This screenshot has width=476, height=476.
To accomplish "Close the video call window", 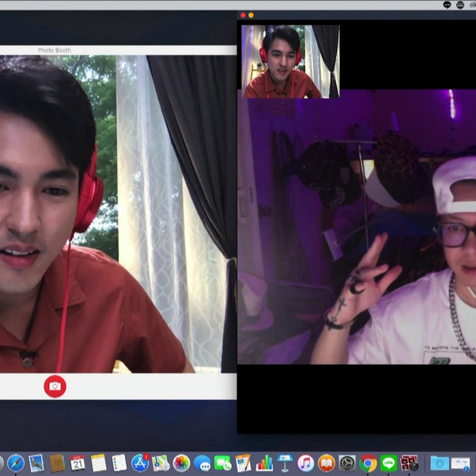I will (x=243, y=15).
